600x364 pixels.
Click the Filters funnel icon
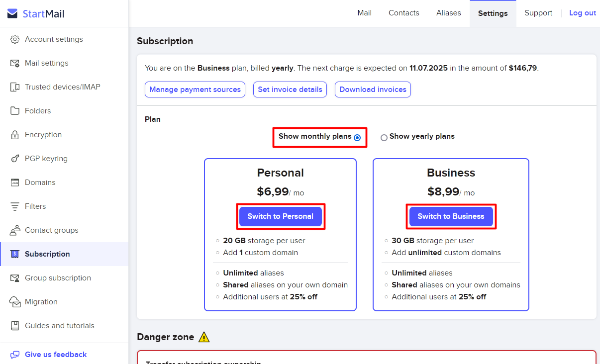[15, 206]
